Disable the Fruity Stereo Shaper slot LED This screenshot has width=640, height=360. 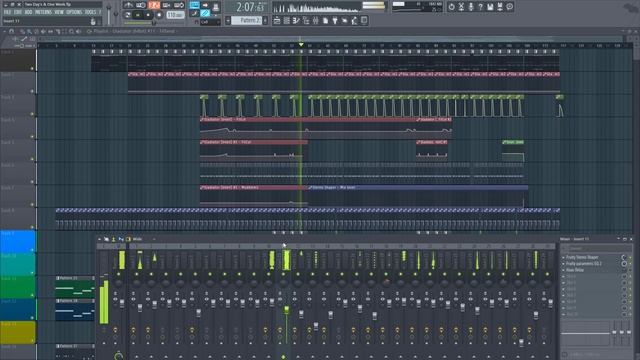coord(630,258)
